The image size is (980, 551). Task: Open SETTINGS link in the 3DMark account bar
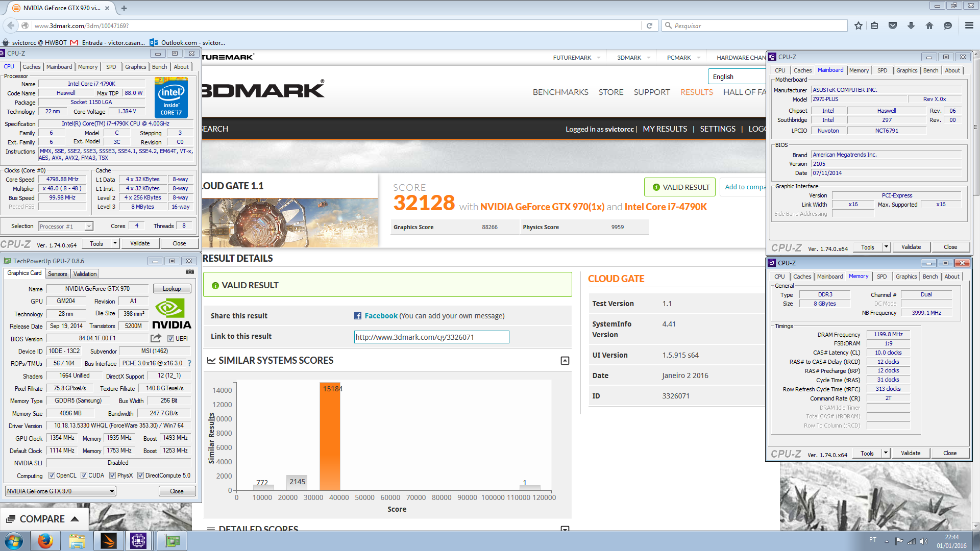pos(718,129)
